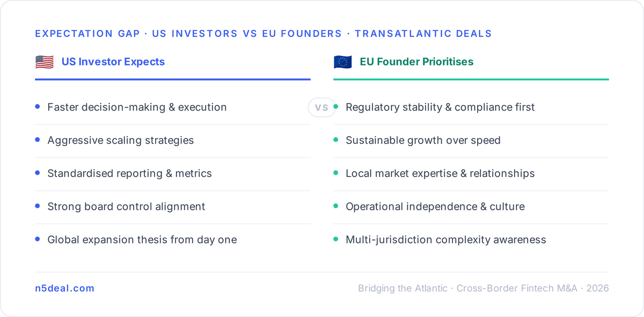
Task: Select the EU Founder Prioritises heading
Action: tap(416, 62)
